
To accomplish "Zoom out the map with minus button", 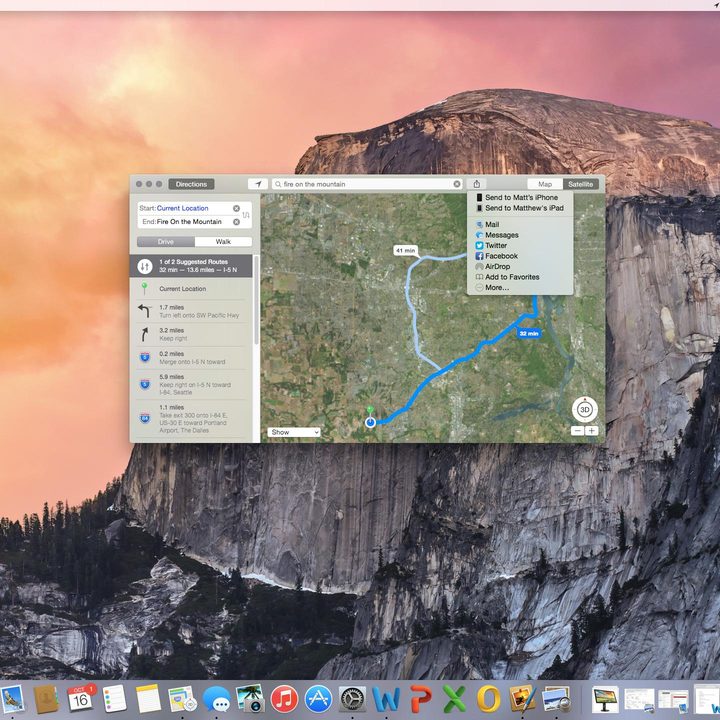I will tap(578, 431).
